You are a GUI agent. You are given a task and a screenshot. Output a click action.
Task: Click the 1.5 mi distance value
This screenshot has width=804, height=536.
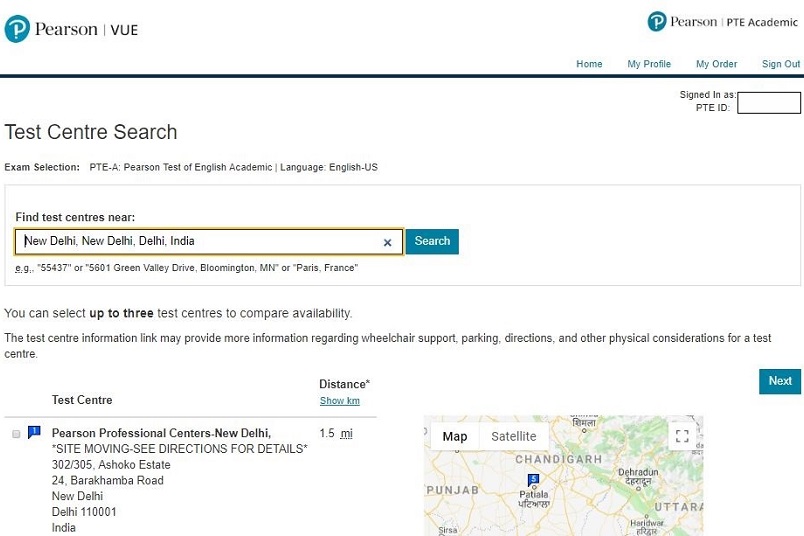point(336,433)
